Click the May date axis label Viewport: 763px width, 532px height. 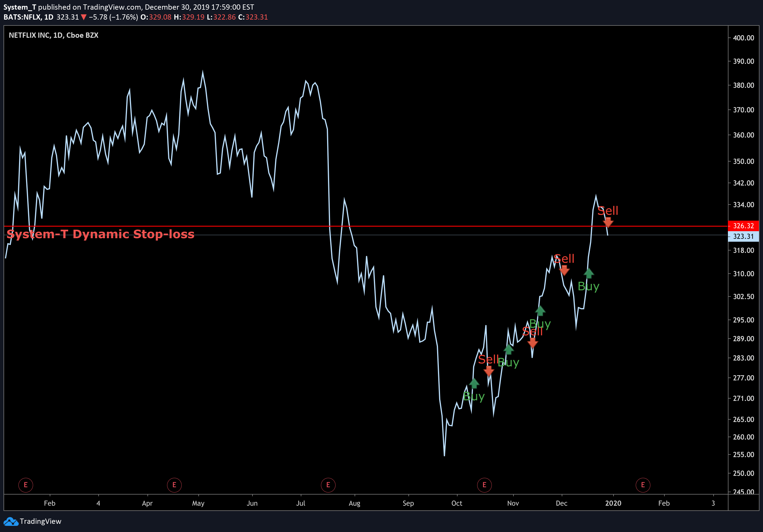(x=198, y=503)
